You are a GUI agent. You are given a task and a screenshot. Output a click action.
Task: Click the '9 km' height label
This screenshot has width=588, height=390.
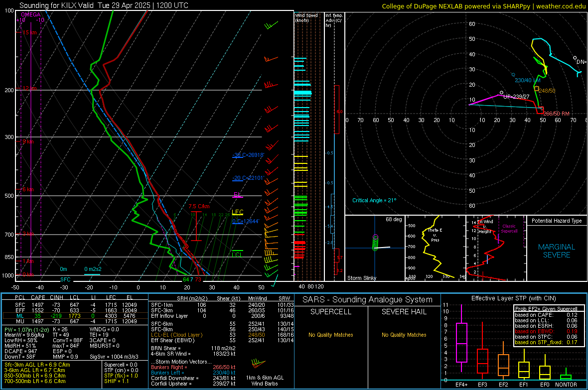pyautogui.click(x=28, y=141)
